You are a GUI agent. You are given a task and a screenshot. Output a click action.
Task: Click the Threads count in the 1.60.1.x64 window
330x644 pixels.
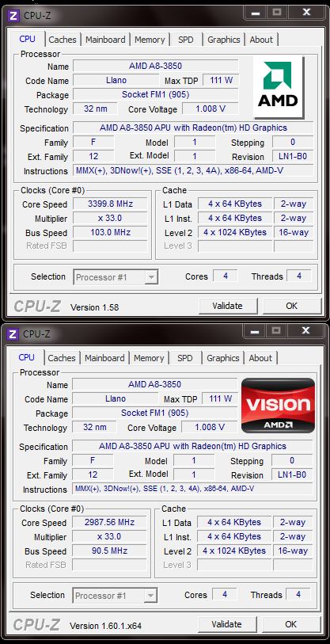298,594
